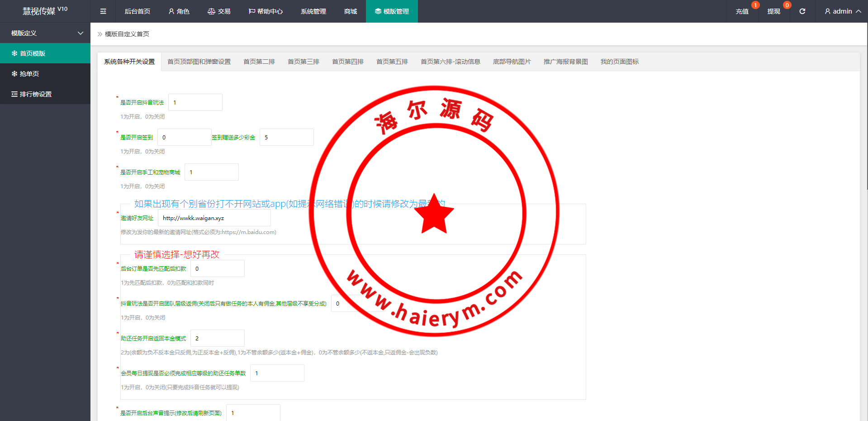Open the 交易 menu with scales icon
This screenshot has width=868, height=421.
(x=219, y=11)
